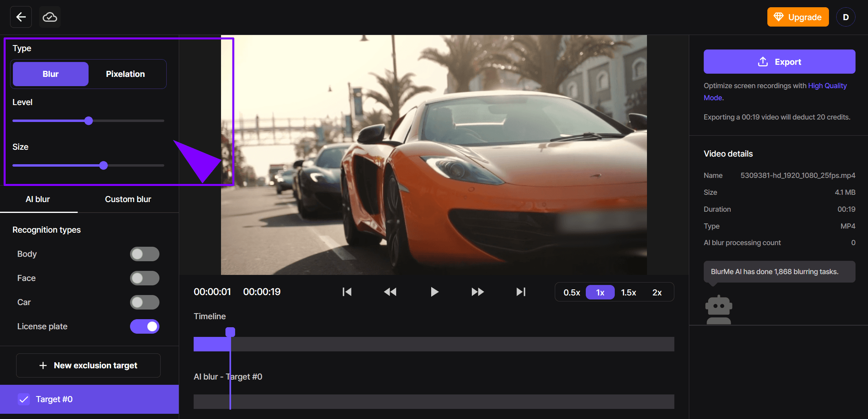This screenshot has width=868, height=419.
Task: Select the Pixelation type
Action: tap(125, 74)
